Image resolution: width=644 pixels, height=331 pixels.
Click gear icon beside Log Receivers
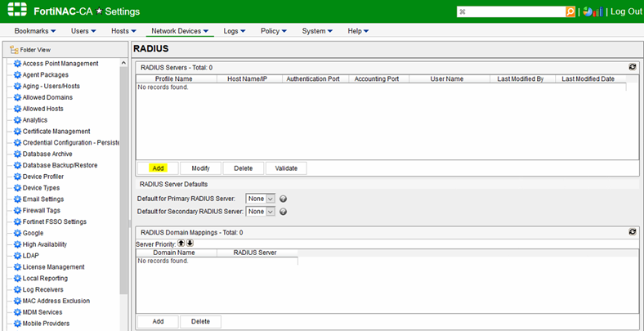tap(17, 289)
